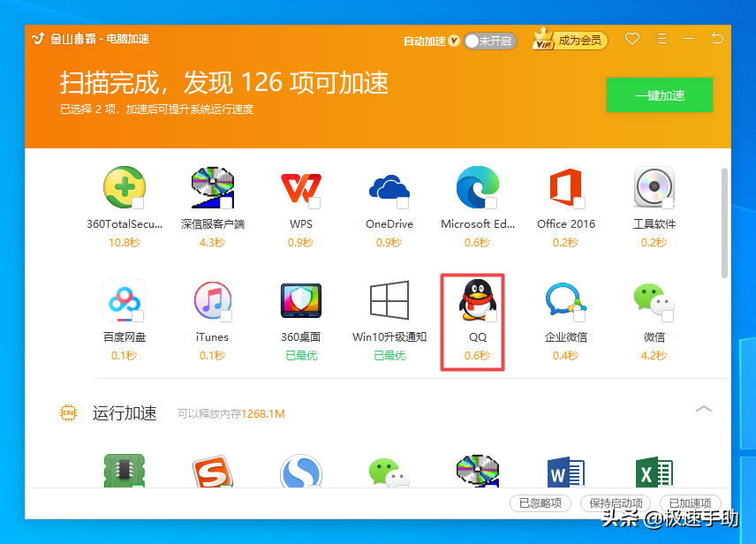Image resolution: width=756 pixels, height=544 pixels.
Task: Click the 已选择 2 项 subtitle text
Action: click(x=156, y=110)
